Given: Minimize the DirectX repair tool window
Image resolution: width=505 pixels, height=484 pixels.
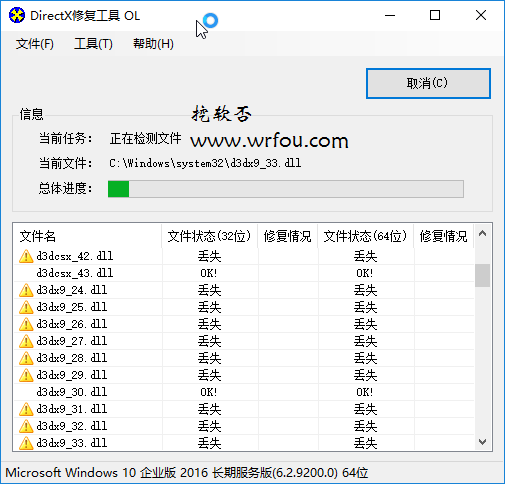Looking at the screenshot, I should point(390,15).
